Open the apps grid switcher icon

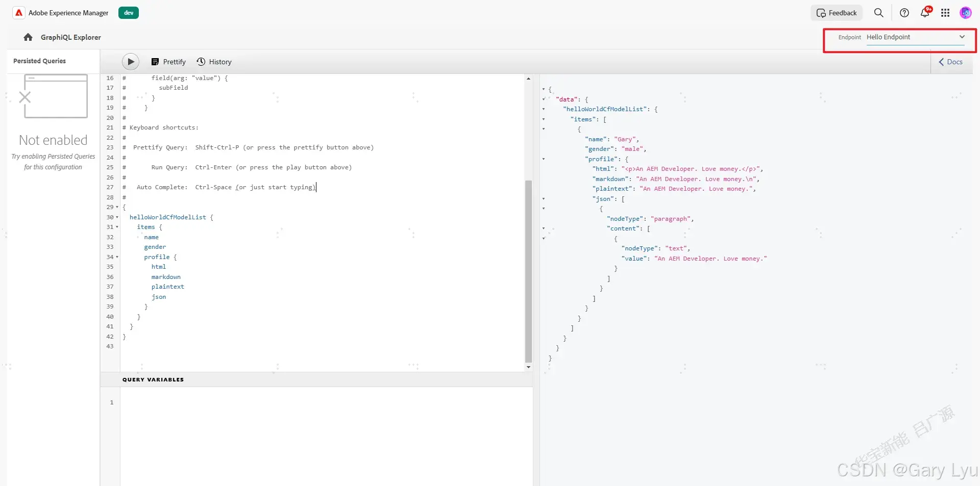(x=945, y=13)
